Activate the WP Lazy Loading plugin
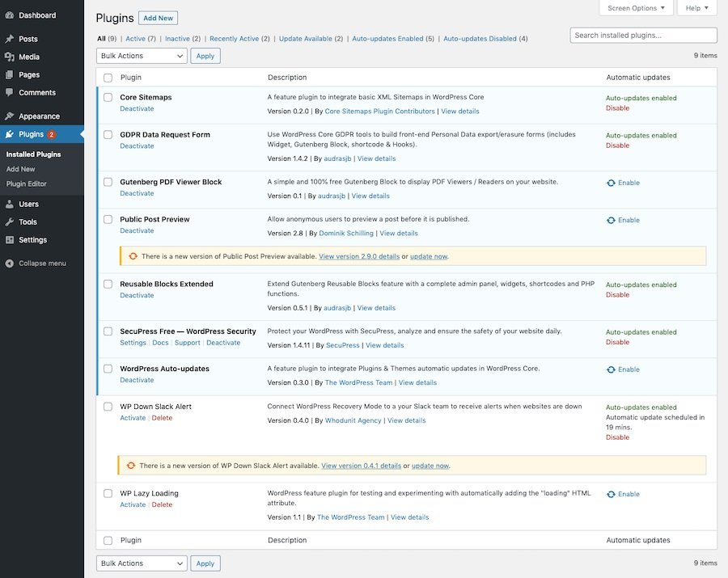Viewport: 728px width, 578px height. pos(133,504)
